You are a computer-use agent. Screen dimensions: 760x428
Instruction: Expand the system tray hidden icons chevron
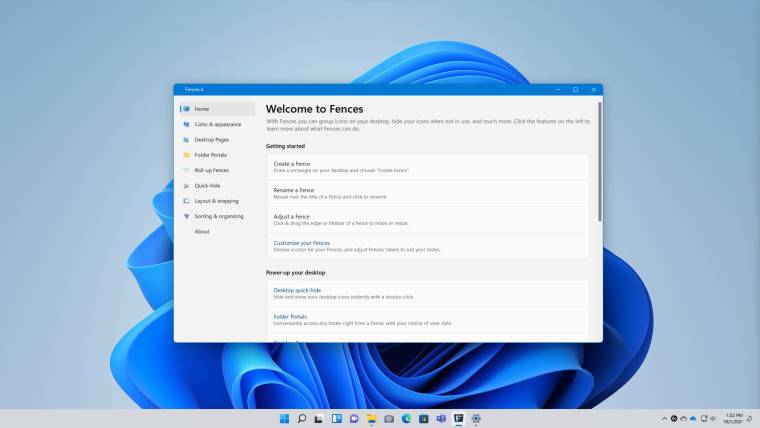coord(664,418)
